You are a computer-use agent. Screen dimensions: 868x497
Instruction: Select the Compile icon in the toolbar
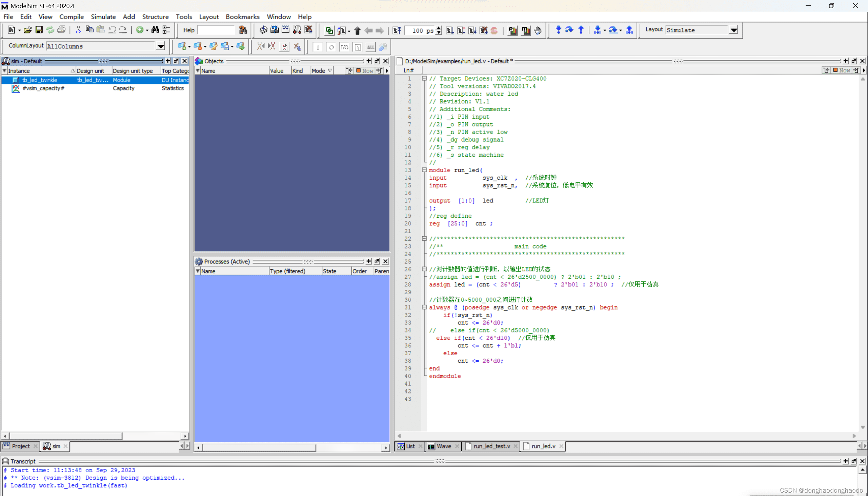pos(263,30)
